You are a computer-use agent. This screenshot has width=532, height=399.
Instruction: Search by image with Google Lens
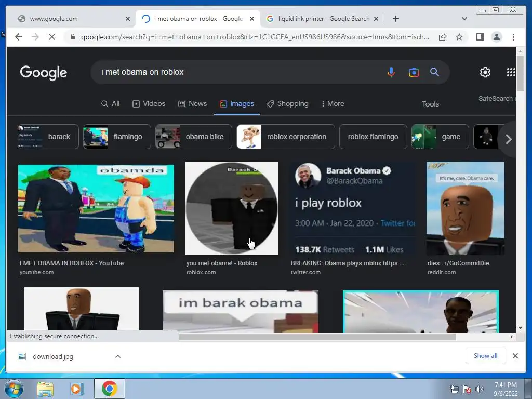[414, 72]
